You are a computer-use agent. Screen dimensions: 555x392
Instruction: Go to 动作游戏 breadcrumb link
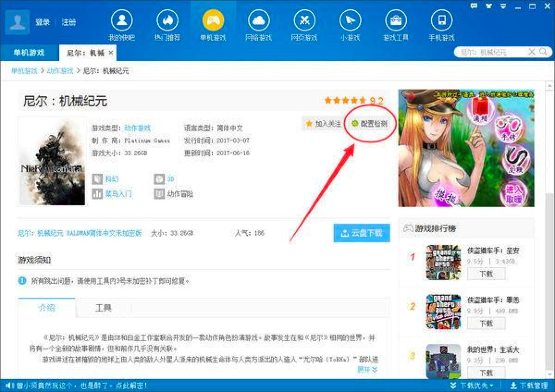60,71
